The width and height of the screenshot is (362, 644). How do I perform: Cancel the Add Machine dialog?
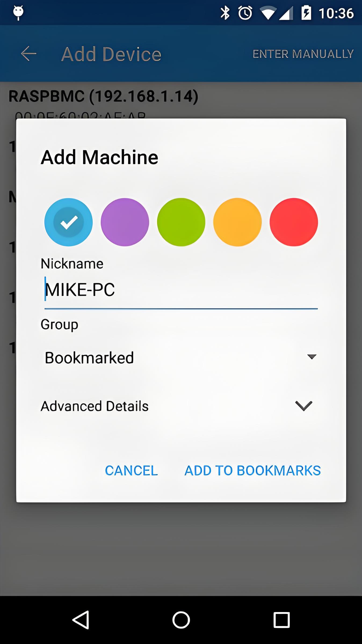click(x=131, y=471)
